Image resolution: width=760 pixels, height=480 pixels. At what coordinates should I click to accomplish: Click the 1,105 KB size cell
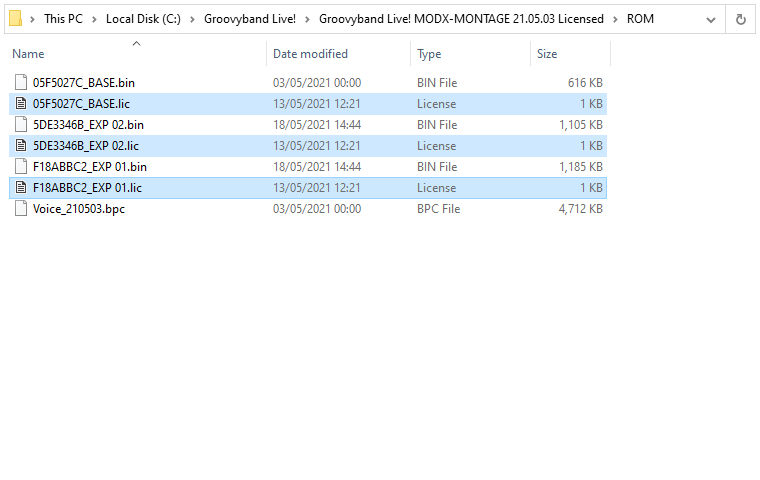(581, 125)
